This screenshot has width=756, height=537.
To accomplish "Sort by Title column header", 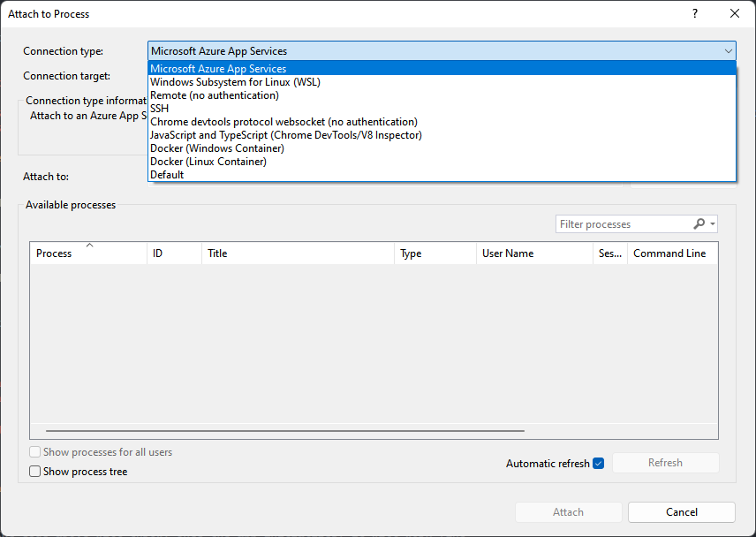I will [x=298, y=253].
